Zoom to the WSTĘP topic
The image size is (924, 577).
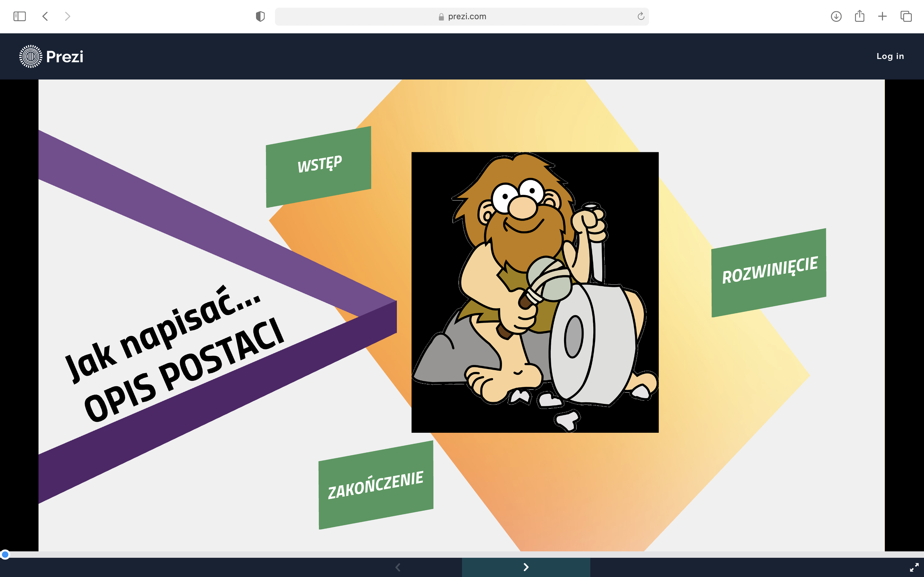pos(319,166)
